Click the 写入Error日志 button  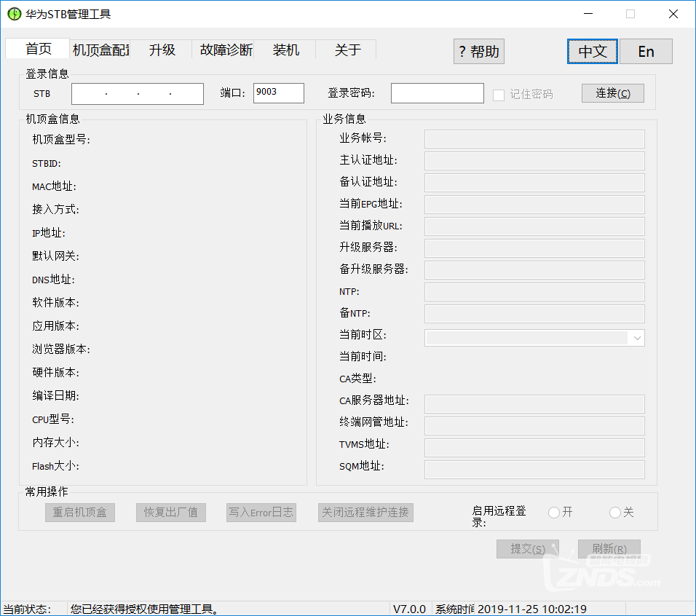tap(261, 513)
